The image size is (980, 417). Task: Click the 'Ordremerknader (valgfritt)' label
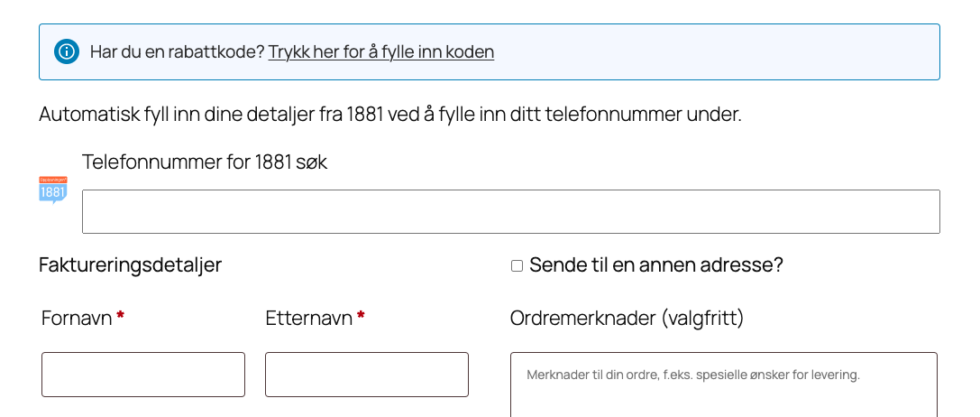pyautogui.click(x=626, y=318)
